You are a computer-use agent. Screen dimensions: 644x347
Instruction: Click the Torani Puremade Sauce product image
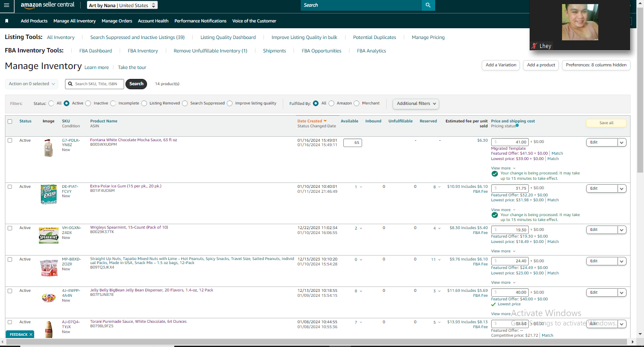(x=48, y=330)
